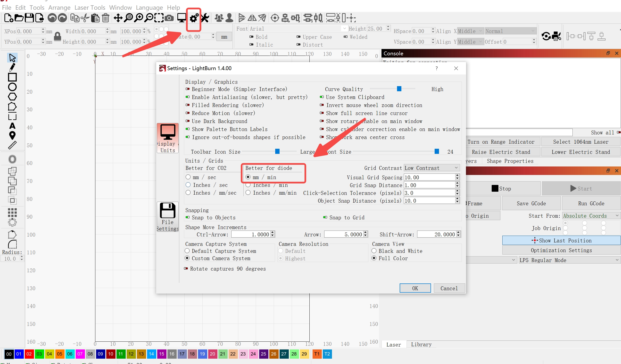Click the Undo arrow icon
This screenshot has height=364, width=621.
[x=52, y=18]
